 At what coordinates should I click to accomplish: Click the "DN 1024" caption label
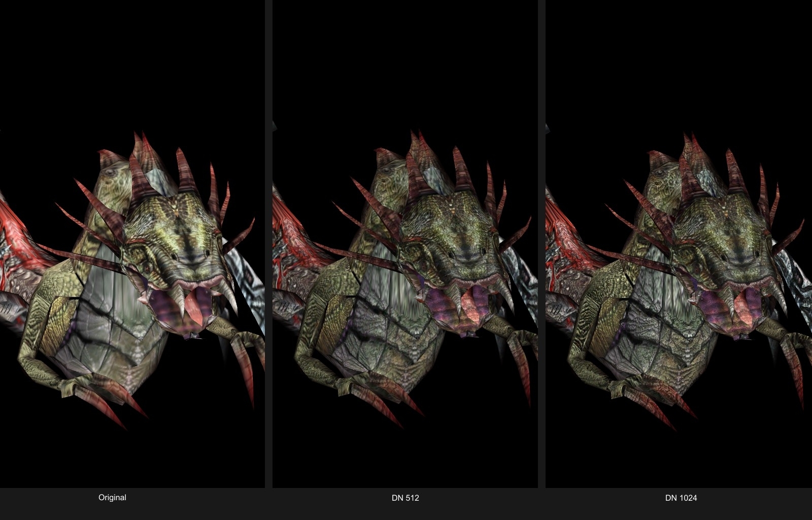point(681,498)
